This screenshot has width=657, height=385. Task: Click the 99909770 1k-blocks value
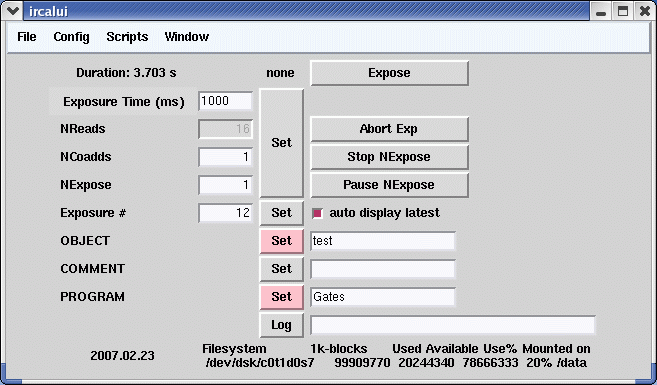click(362, 363)
